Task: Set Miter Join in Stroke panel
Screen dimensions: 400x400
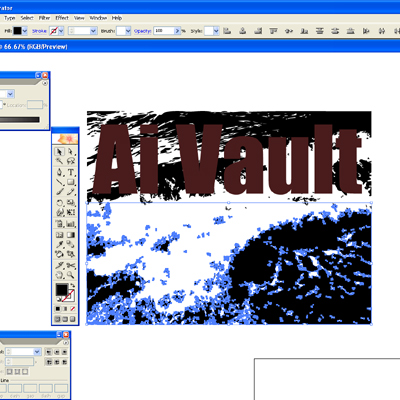Action: 49,362
